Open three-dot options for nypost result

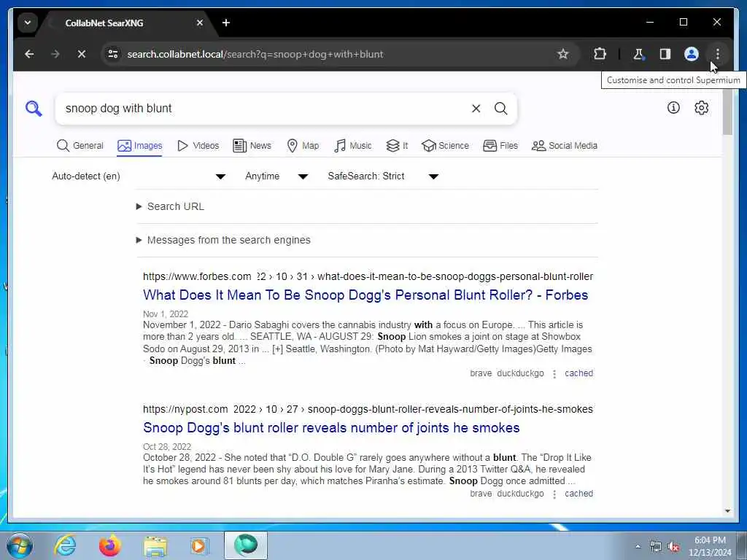point(554,494)
